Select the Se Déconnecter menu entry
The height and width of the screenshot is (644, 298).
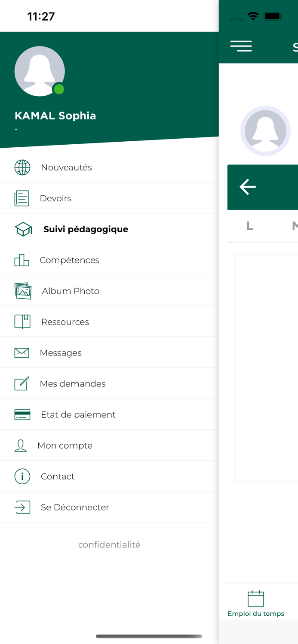pyautogui.click(x=75, y=507)
